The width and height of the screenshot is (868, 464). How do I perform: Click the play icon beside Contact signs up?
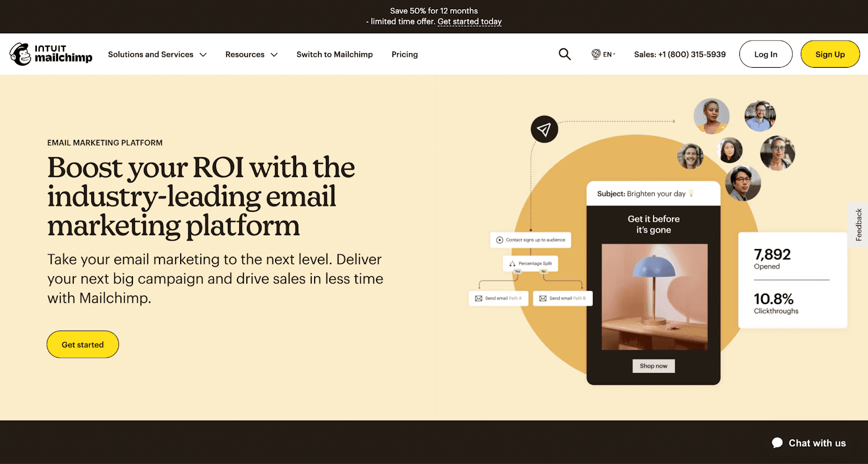tap(500, 240)
